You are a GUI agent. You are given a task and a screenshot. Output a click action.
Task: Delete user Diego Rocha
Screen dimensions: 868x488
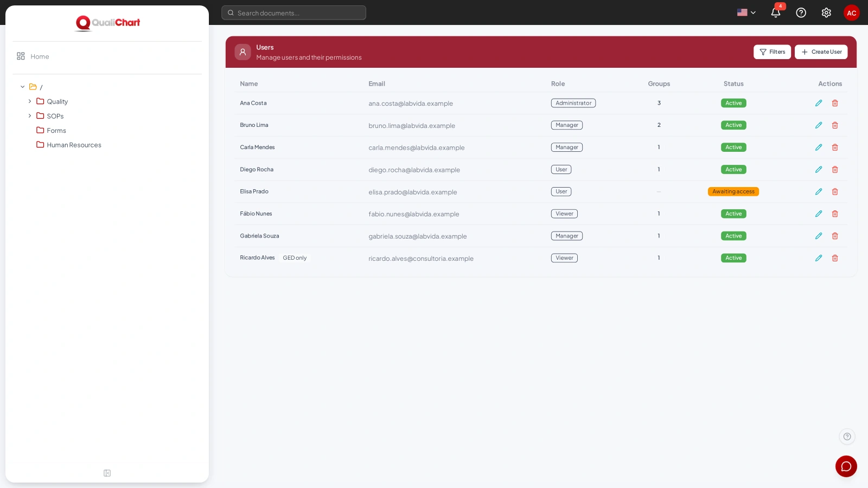tap(835, 170)
